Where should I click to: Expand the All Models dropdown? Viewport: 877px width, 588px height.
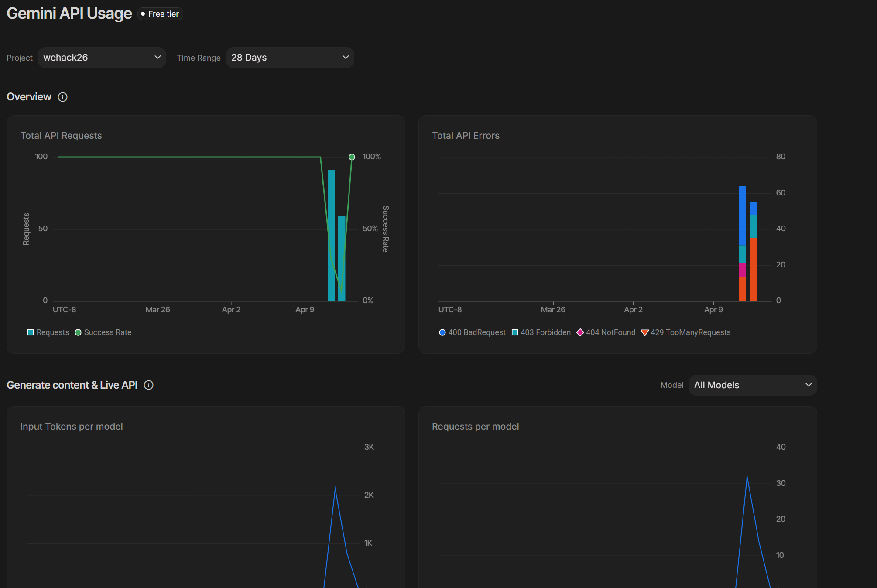[x=752, y=385]
